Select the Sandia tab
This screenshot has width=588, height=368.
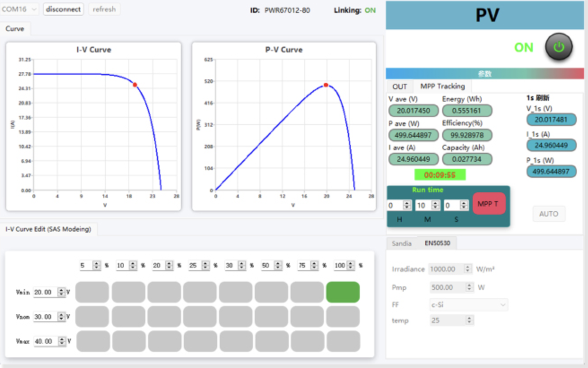(401, 243)
